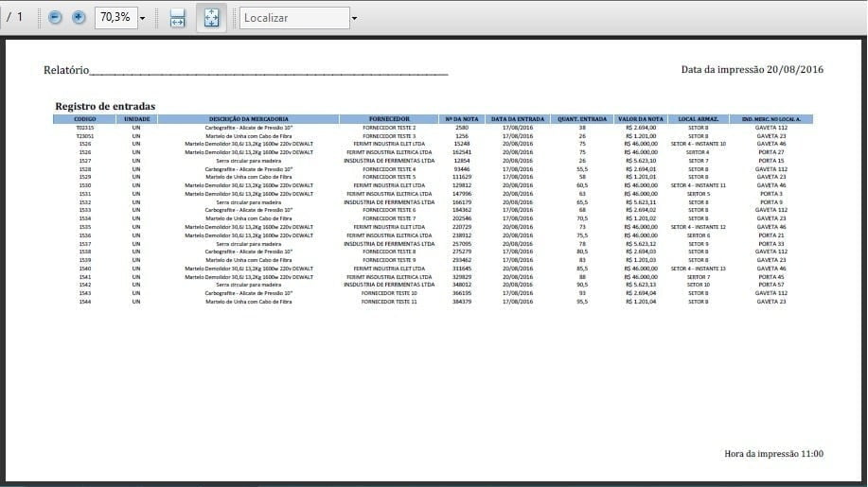
Task: Click the DESCRIÇÃO DA MERCADORIA column header
Action: click(x=249, y=119)
